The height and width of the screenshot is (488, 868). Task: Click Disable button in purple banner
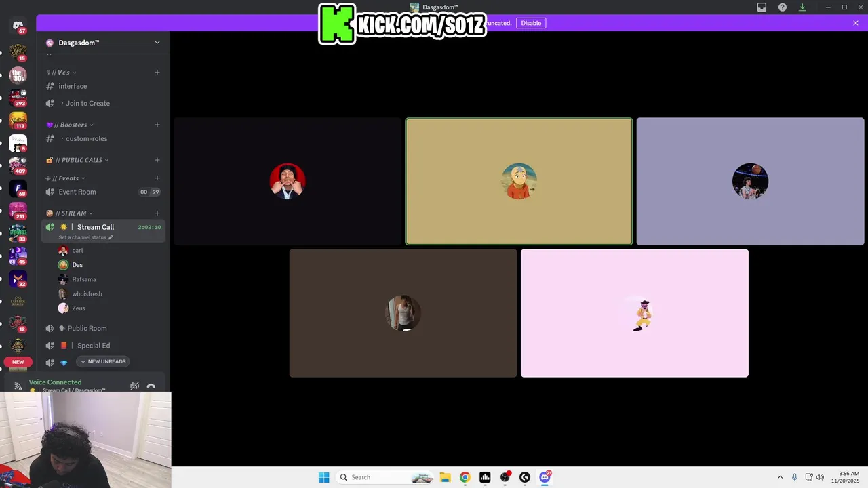click(x=531, y=23)
